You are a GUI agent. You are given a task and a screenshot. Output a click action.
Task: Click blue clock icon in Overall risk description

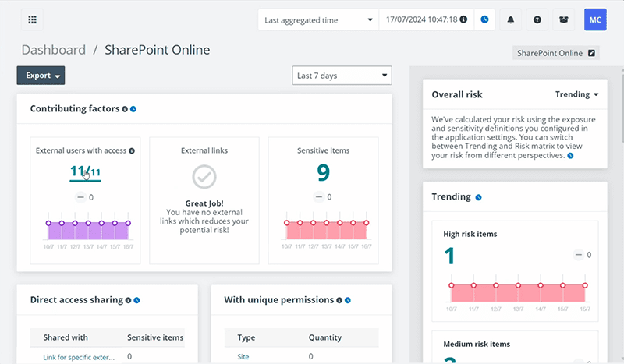tap(570, 156)
